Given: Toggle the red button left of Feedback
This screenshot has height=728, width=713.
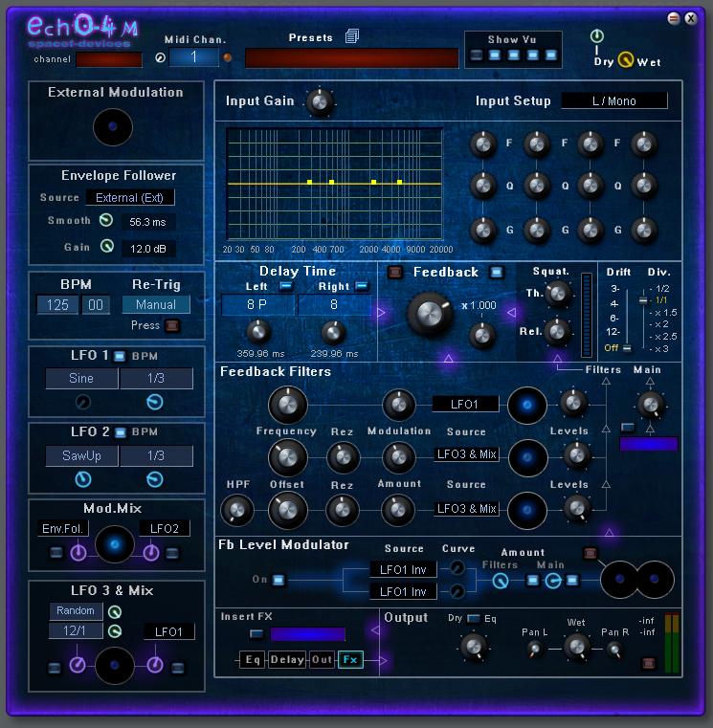Looking at the screenshot, I should tap(395, 272).
